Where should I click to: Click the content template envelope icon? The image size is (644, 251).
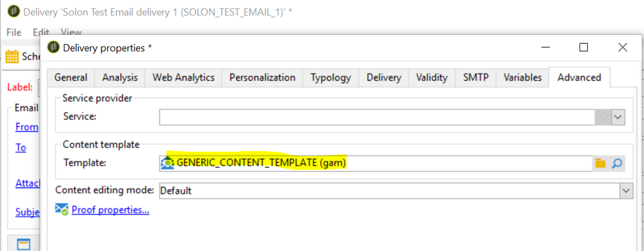[168, 163]
